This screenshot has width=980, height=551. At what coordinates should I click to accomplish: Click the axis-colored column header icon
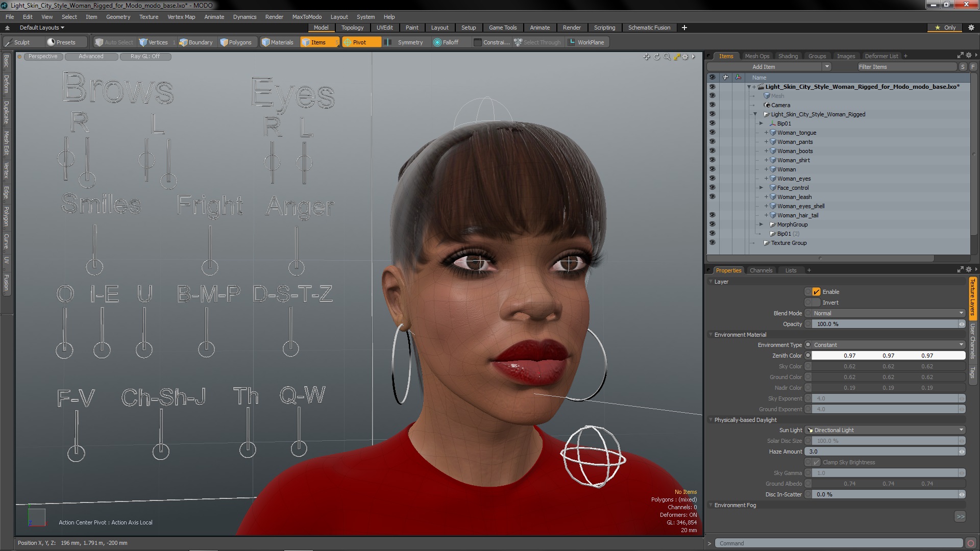point(738,78)
